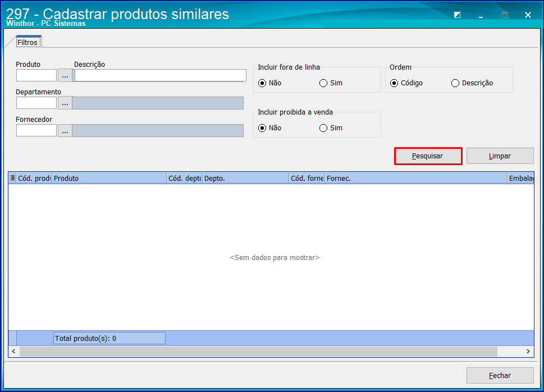The height and width of the screenshot is (392, 544).
Task: Close the Cadastrar produtos similares window
Action: point(528,15)
